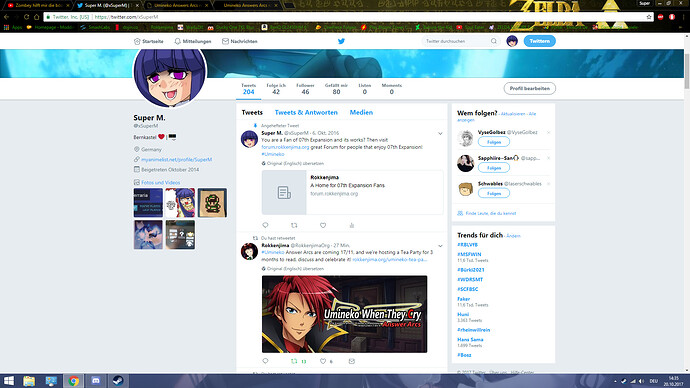Select the Tweets count stat
Viewport: 690px width, 388px height.
click(x=248, y=89)
